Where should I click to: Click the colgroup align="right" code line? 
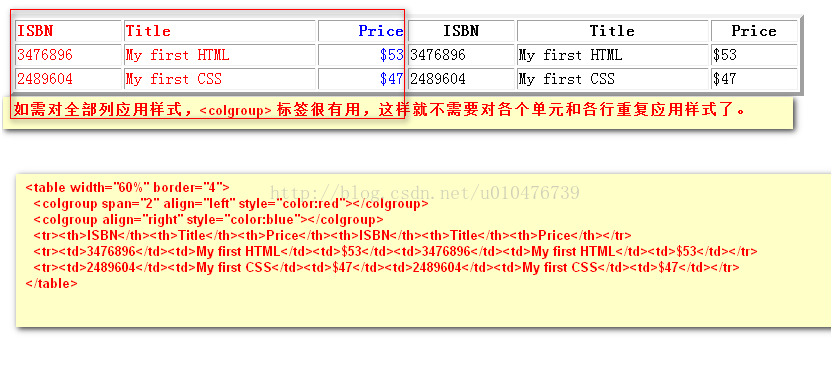tap(208, 219)
